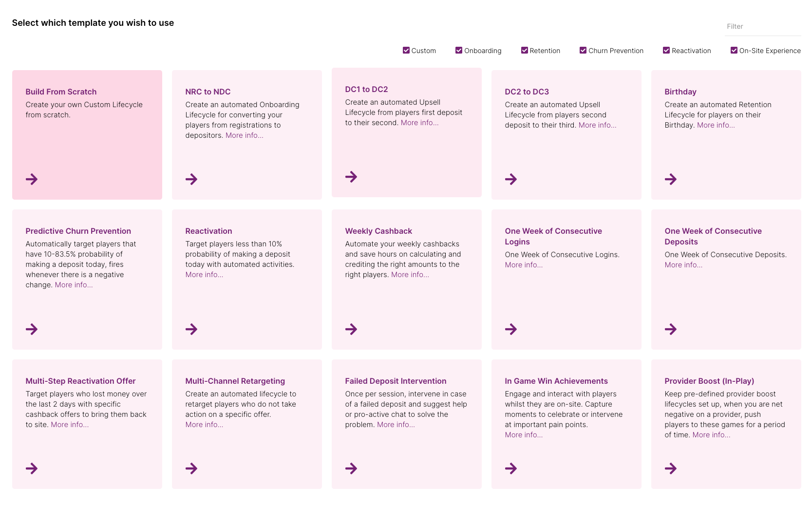Open Multi-Channel Retargeting template arrow
812x505 pixels.
191,468
